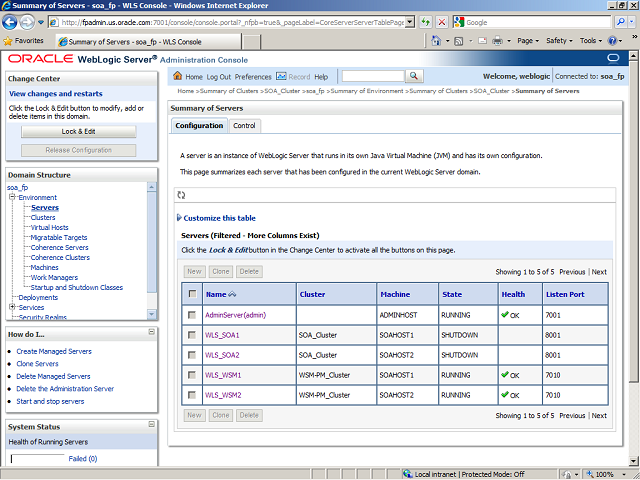Click the Home icon in console toolbar
The height and width of the screenshot is (480, 640).
pos(178,77)
